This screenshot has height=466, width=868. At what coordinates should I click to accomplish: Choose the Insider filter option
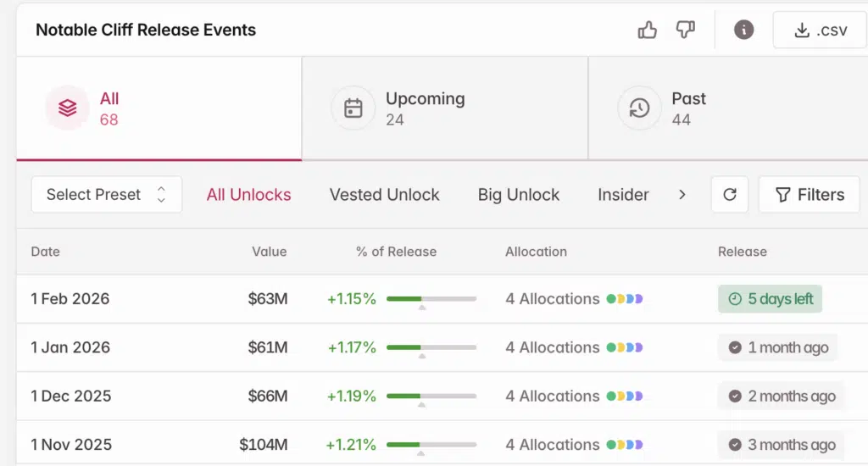623,195
